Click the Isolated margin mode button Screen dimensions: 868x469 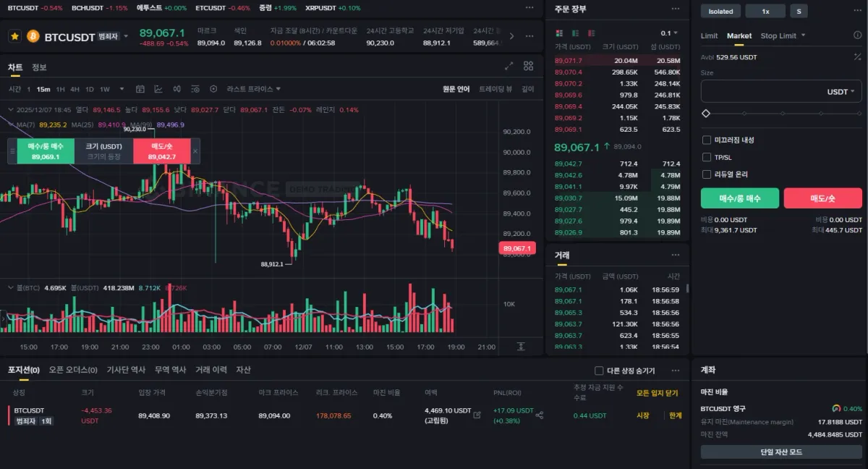click(720, 11)
